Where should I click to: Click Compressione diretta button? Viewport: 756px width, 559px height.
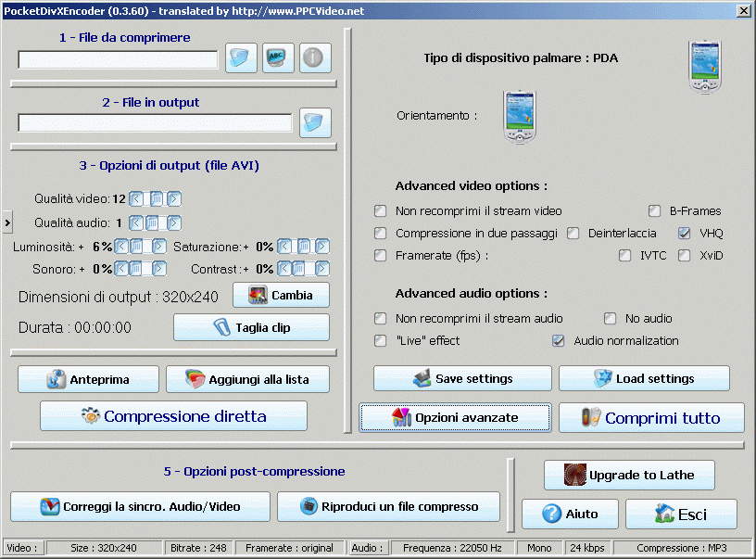click(x=173, y=416)
